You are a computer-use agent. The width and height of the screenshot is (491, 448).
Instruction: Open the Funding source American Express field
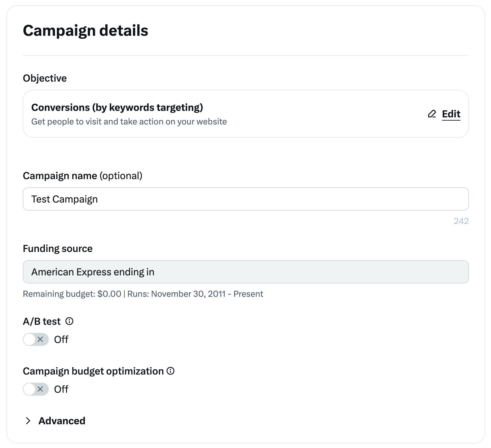coord(245,272)
